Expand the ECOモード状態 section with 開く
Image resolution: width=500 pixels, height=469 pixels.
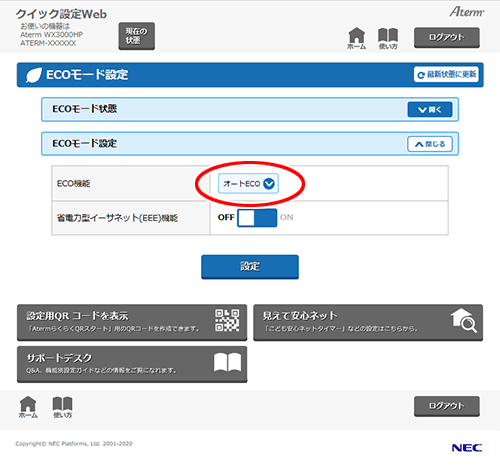[430, 110]
